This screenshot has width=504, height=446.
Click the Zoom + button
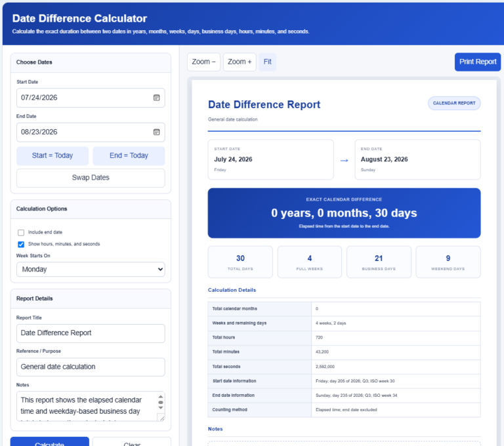[240, 62]
